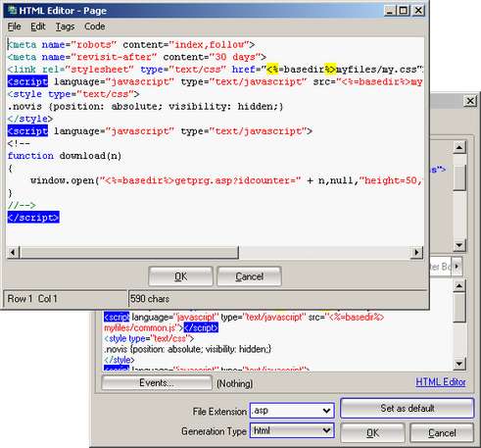Click the left arrow of the horizontal code scrollbar

point(13,252)
